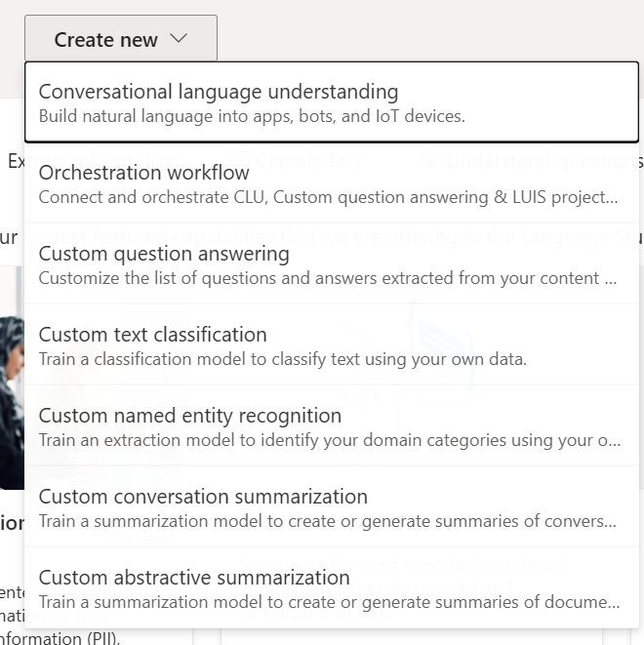Screen dimensions: 644x645
Task: Open the Create new dropdown button
Action: pos(121,38)
